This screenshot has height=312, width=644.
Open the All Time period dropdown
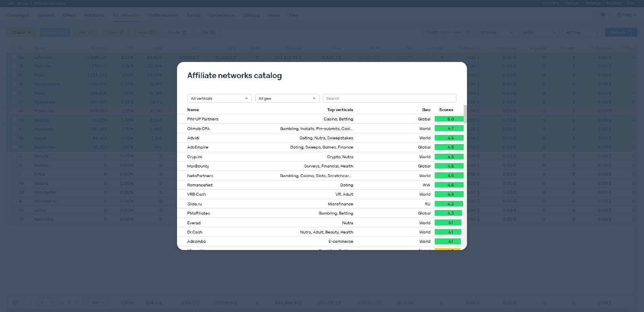(582, 33)
